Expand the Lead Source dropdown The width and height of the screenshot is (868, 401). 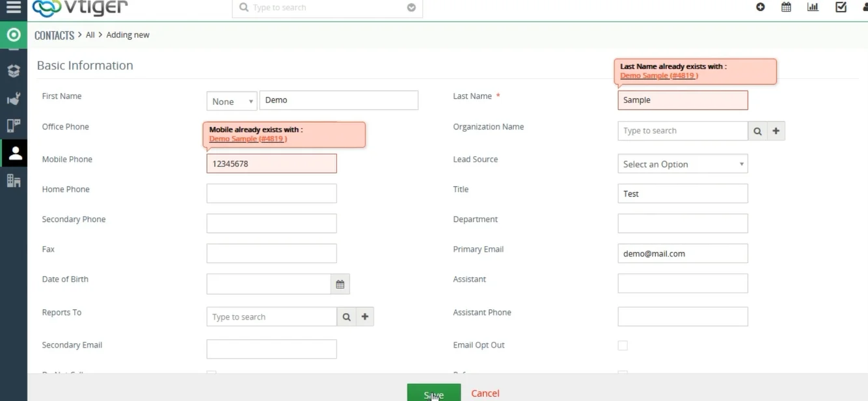pyautogui.click(x=682, y=164)
